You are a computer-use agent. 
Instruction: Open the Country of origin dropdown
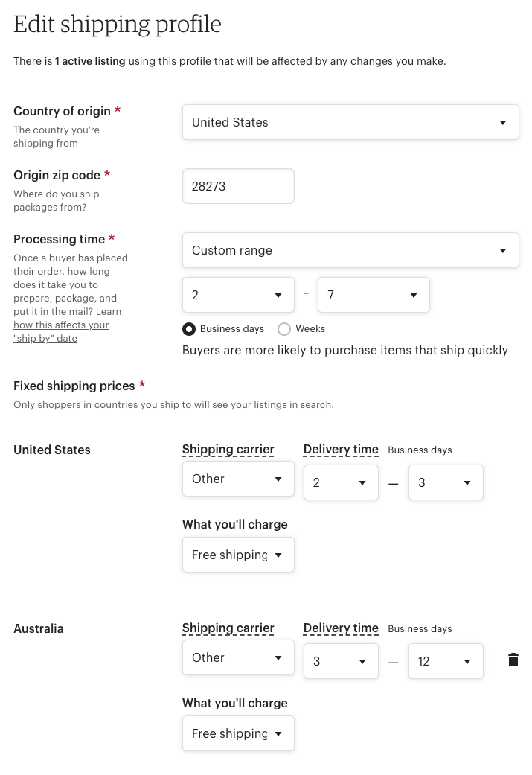(350, 122)
